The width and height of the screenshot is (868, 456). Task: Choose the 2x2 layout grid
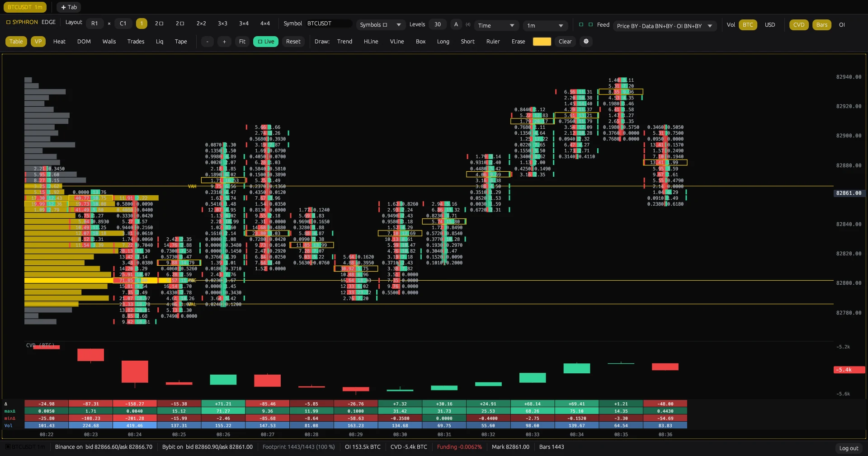pos(201,24)
